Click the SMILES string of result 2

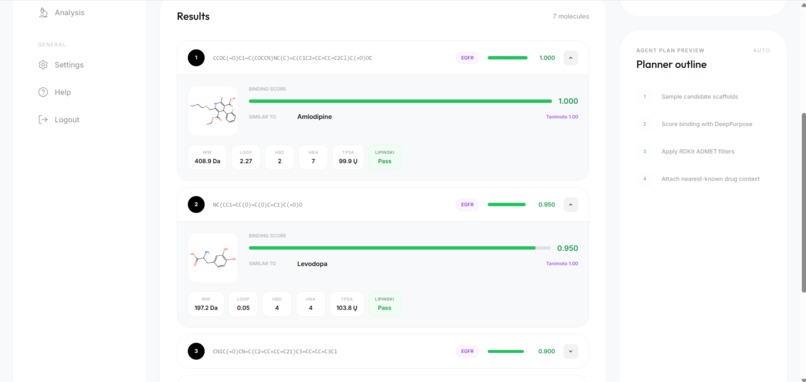point(258,205)
